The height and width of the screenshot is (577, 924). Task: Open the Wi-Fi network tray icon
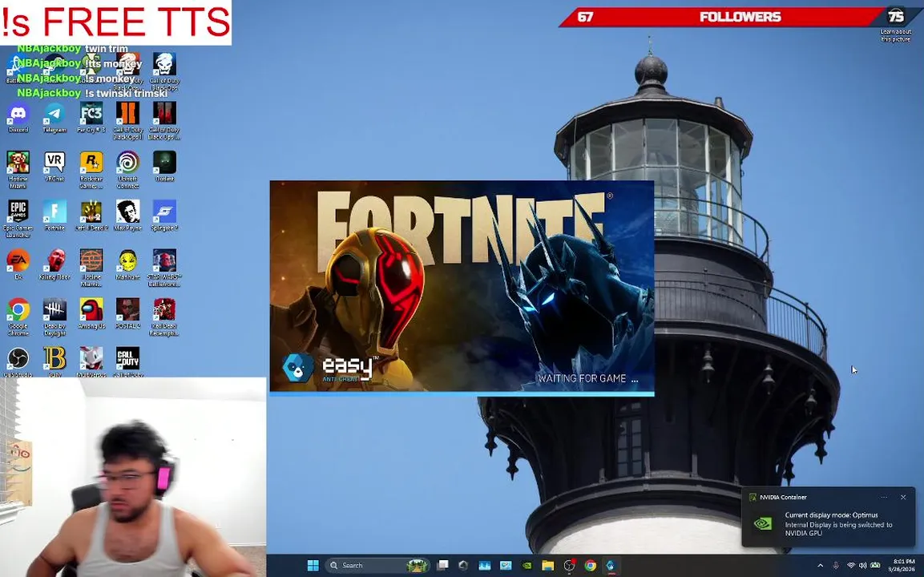point(851,566)
